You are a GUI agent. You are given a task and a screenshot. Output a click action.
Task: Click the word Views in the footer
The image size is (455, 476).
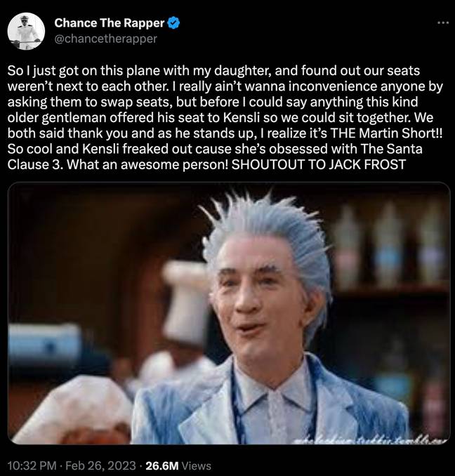coord(197,465)
